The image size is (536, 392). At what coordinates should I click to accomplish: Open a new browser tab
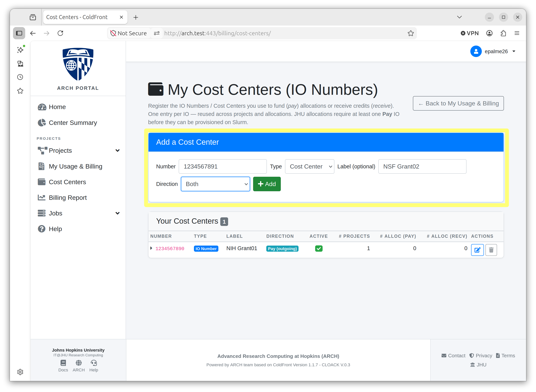pyautogui.click(x=136, y=17)
